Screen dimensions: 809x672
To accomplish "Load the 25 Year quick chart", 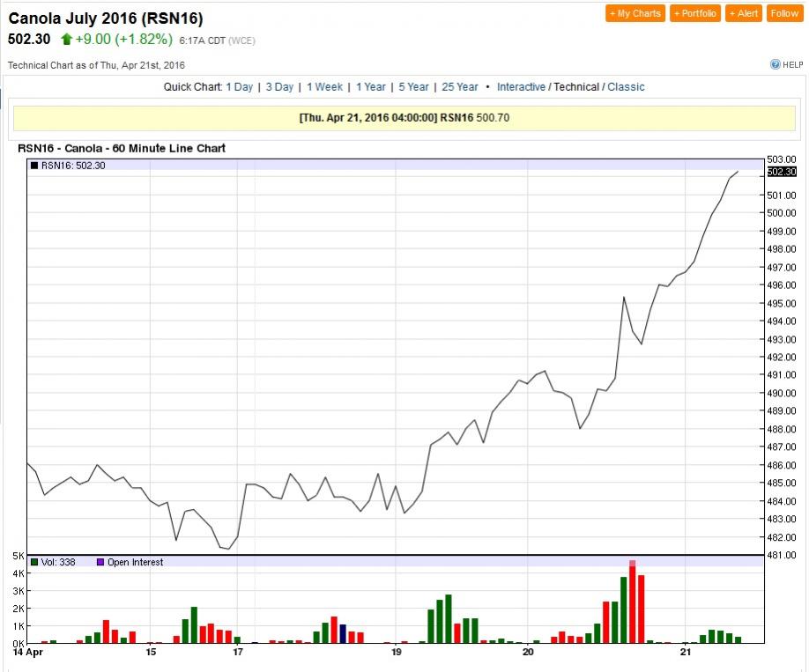I will pyautogui.click(x=460, y=87).
